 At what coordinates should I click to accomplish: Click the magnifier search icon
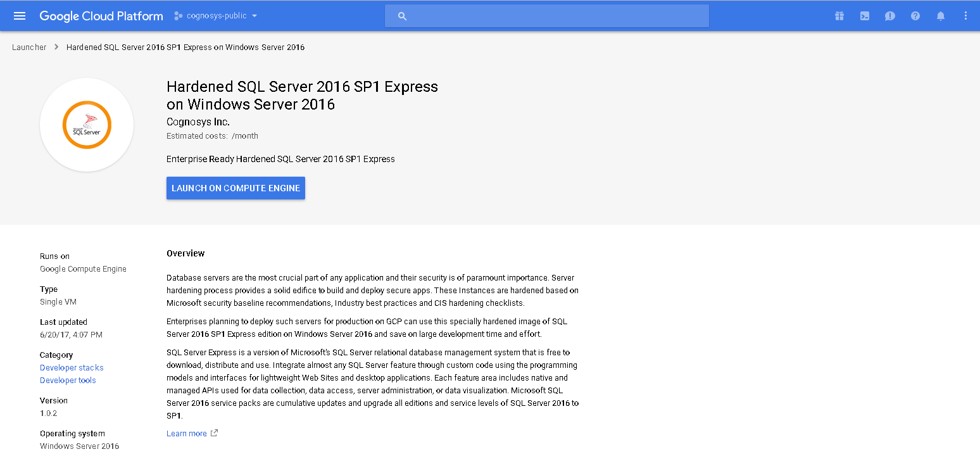click(x=402, y=16)
